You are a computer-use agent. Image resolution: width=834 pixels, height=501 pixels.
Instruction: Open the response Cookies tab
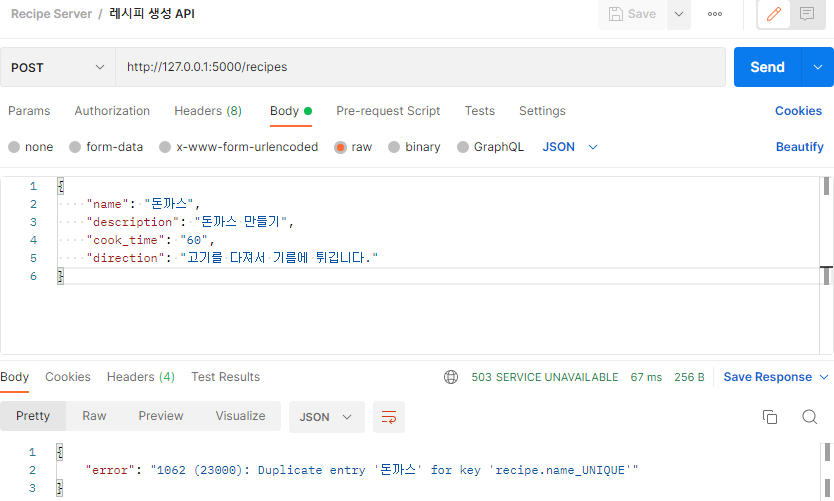coord(68,377)
